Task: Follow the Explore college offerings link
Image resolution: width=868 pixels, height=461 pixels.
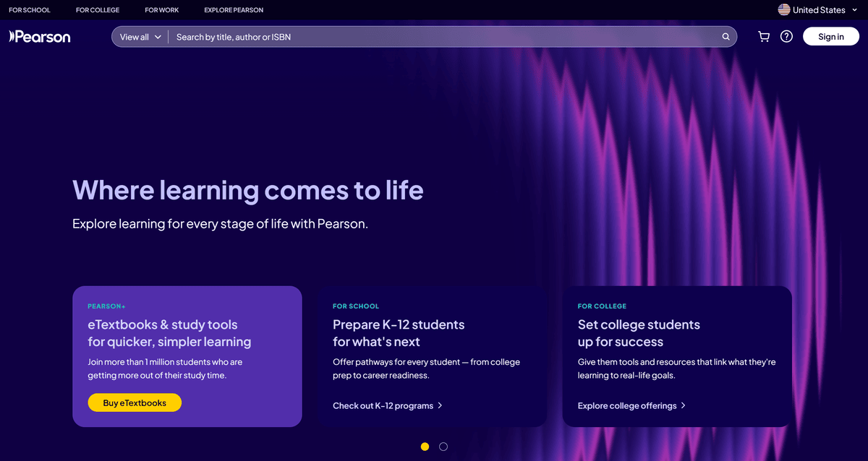Action: (x=632, y=406)
